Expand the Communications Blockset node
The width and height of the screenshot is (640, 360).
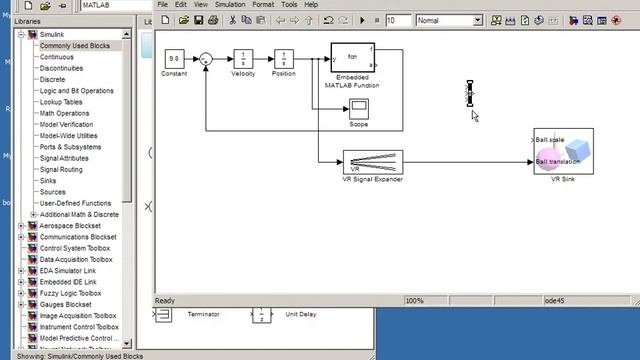pyautogui.click(x=21, y=237)
